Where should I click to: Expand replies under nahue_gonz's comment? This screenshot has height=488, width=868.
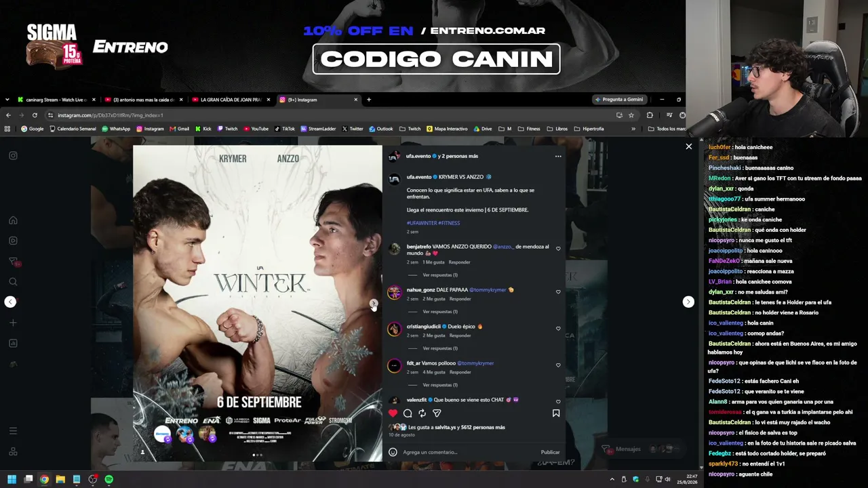[x=440, y=312]
